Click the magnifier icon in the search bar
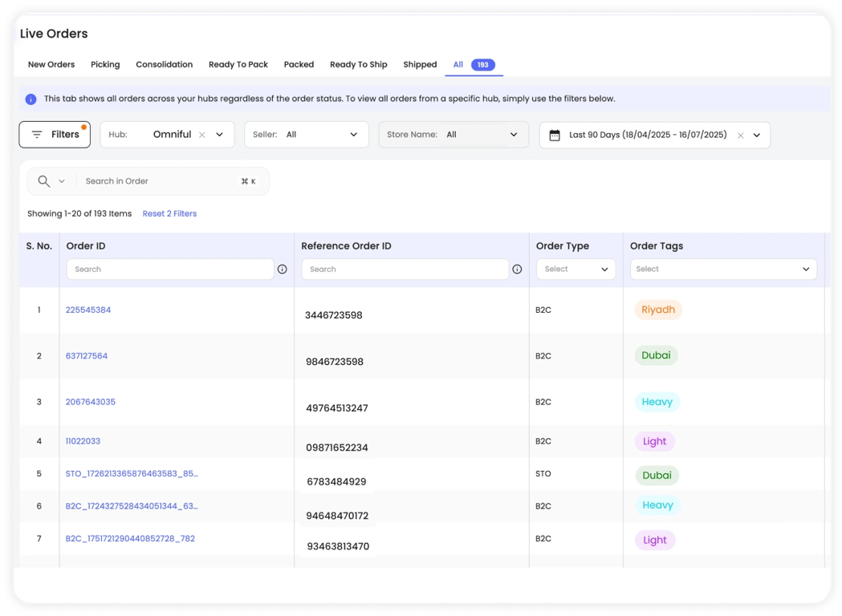Image resolution: width=842 pixels, height=616 pixels. (x=44, y=181)
